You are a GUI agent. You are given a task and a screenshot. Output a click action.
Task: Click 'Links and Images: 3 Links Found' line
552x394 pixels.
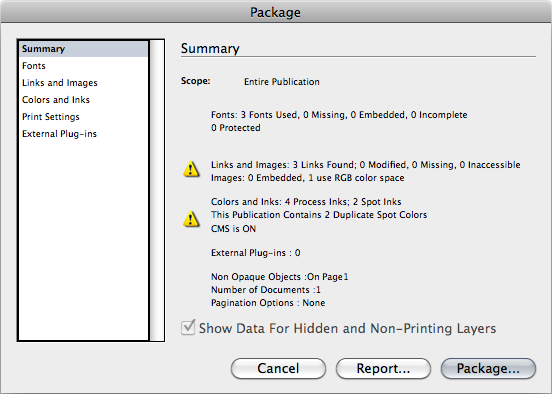365,165
